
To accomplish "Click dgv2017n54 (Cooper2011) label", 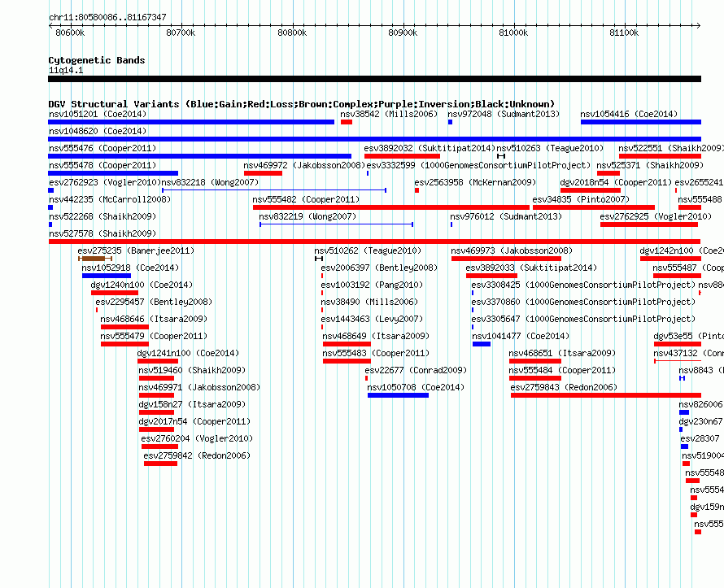I will pos(194,421).
